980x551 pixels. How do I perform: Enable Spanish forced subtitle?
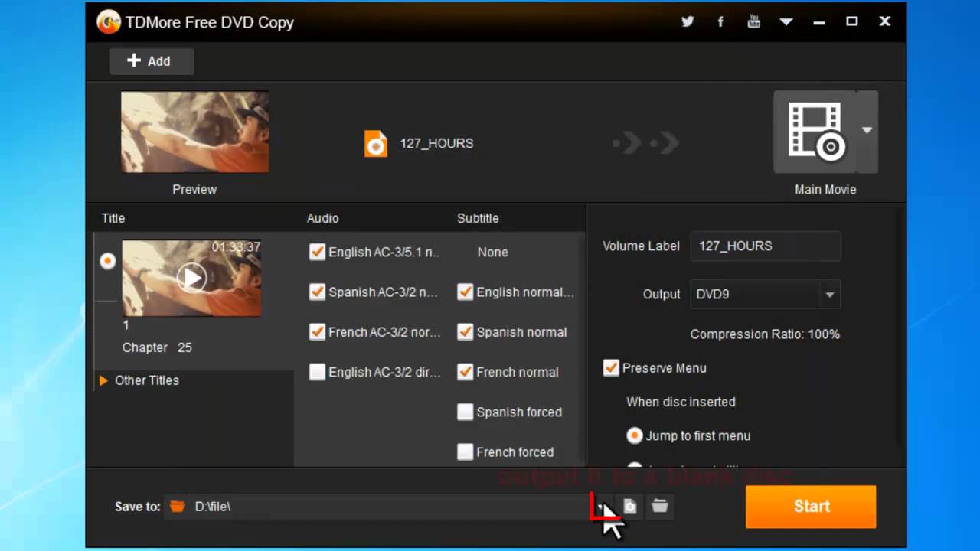click(465, 412)
